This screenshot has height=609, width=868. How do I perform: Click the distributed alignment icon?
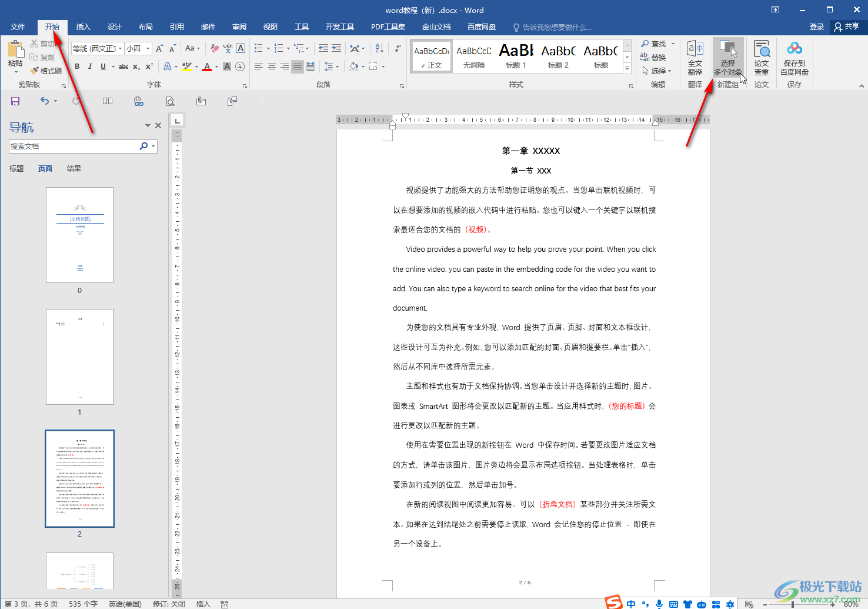(311, 66)
